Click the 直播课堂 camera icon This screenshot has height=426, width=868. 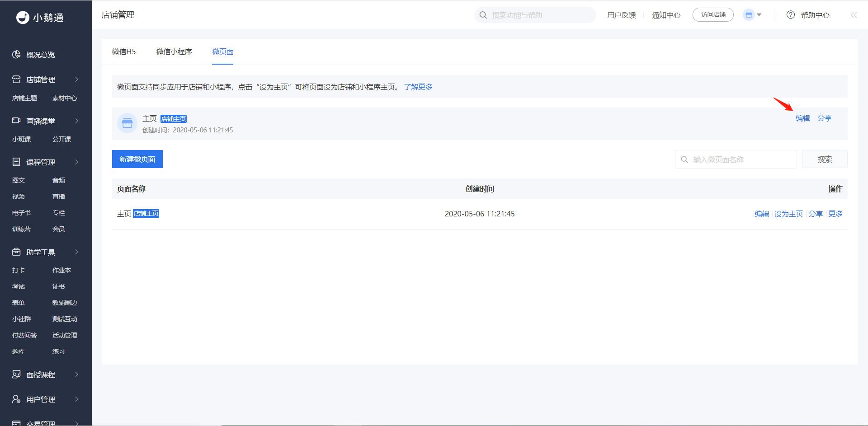click(16, 121)
